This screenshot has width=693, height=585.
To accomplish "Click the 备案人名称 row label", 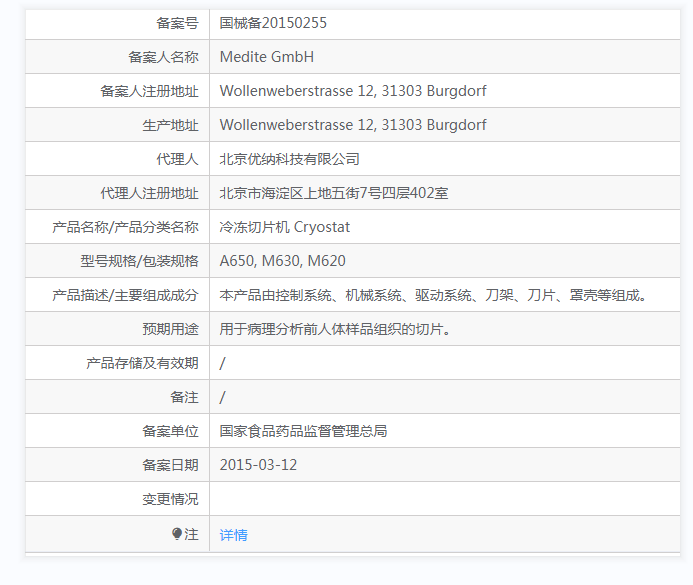I will pyautogui.click(x=163, y=57).
